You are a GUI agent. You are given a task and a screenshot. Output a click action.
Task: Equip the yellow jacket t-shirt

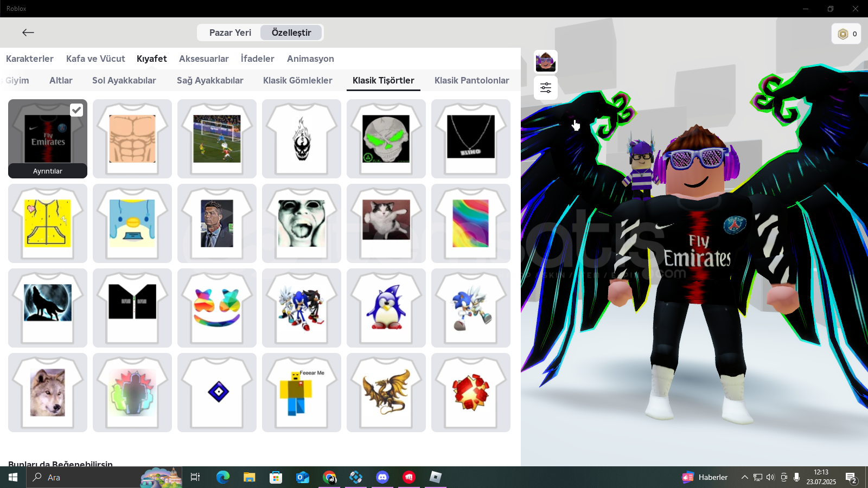click(48, 223)
